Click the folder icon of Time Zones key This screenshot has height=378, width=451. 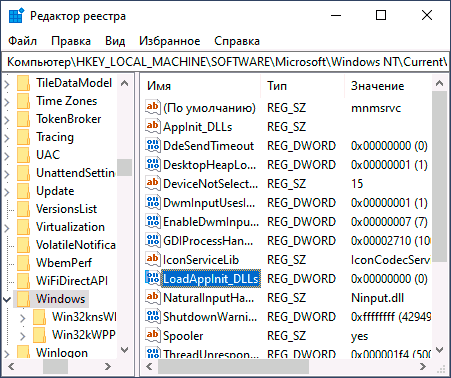point(23,101)
